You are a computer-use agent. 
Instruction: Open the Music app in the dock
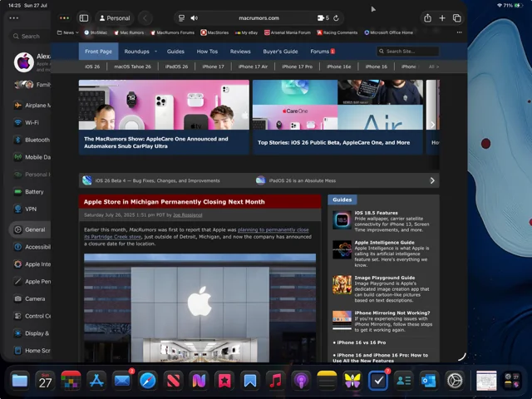[275, 381]
